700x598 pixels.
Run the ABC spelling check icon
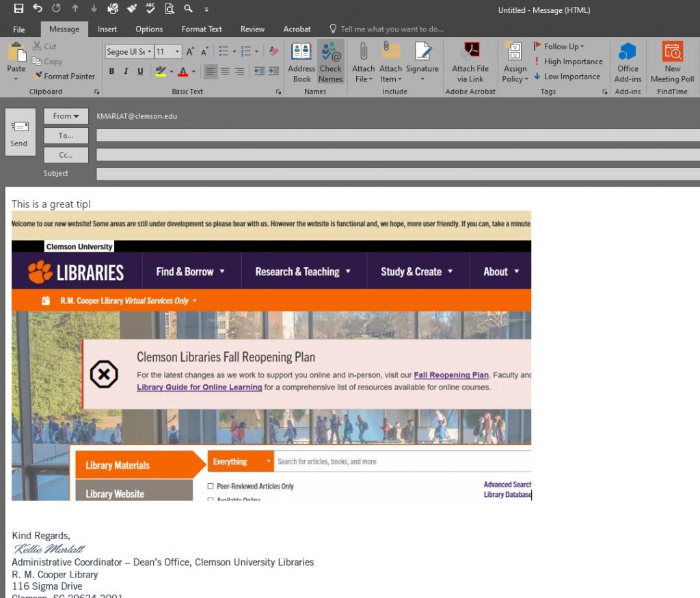pyautogui.click(x=150, y=8)
